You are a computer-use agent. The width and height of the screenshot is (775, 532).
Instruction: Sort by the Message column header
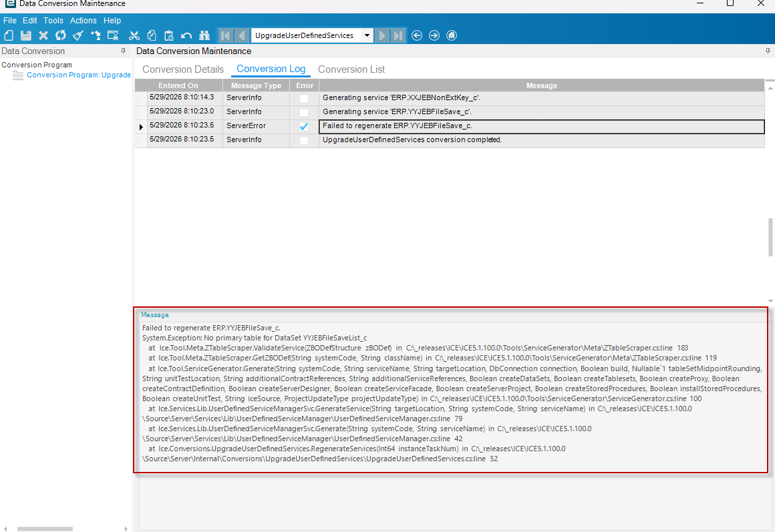(x=542, y=85)
